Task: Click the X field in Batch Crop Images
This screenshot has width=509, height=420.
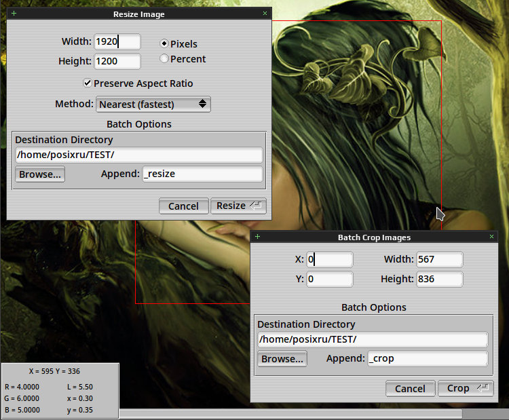Action: [329, 259]
